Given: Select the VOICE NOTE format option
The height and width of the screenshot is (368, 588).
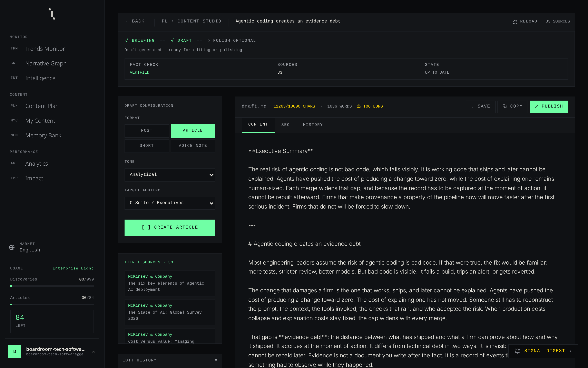Looking at the screenshot, I should (x=193, y=146).
